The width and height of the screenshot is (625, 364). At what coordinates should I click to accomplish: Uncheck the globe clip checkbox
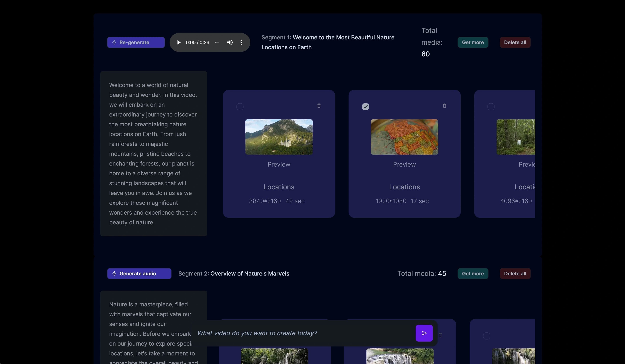pyautogui.click(x=365, y=107)
